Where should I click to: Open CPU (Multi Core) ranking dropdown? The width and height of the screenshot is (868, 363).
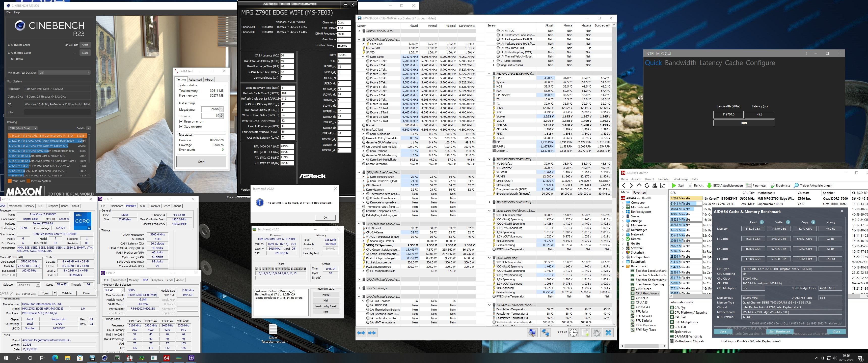22,128
